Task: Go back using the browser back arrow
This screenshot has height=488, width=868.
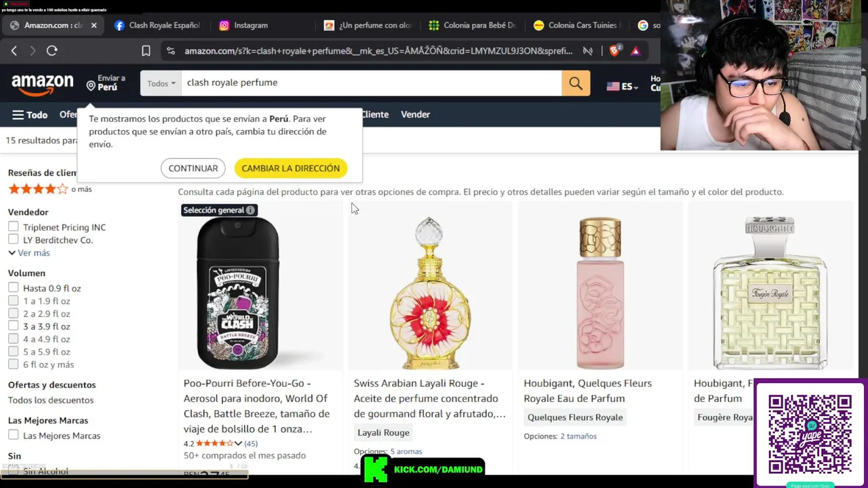Action: pos(14,51)
